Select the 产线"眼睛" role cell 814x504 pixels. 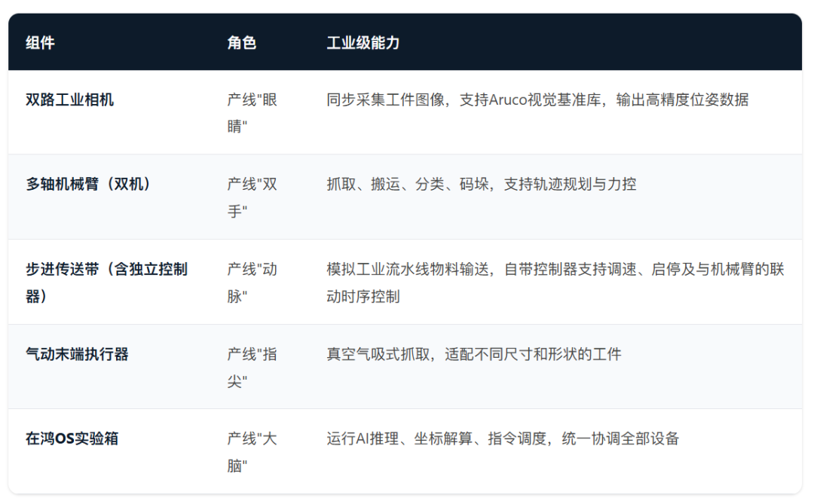(252, 113)
